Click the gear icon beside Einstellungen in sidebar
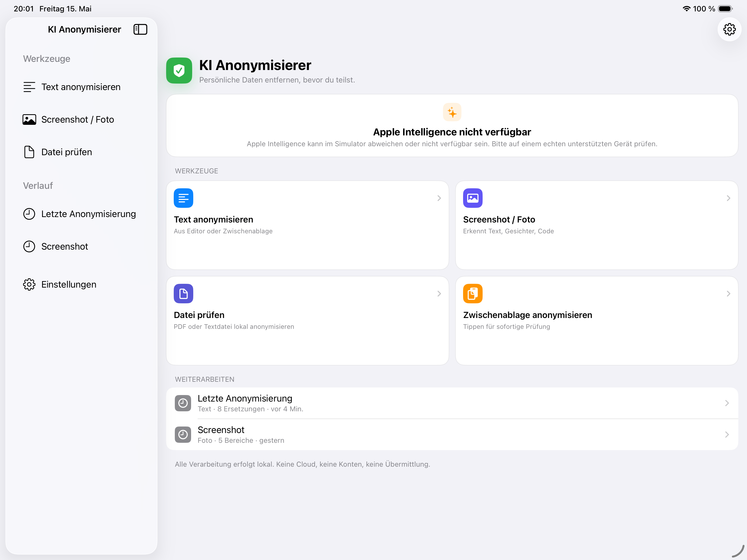The image size is (747, 560). [x=29, y=285]
